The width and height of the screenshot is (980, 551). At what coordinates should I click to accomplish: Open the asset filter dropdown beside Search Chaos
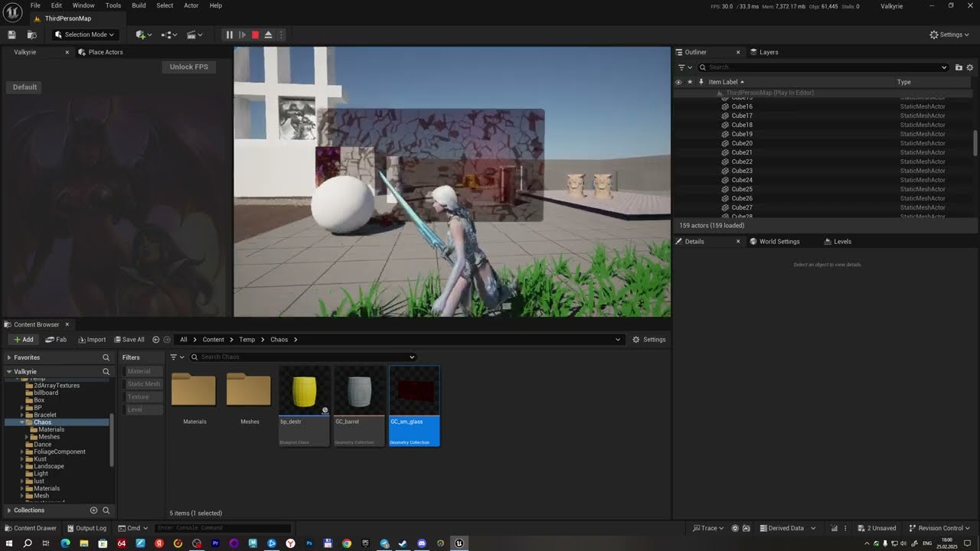pos(177,357)
